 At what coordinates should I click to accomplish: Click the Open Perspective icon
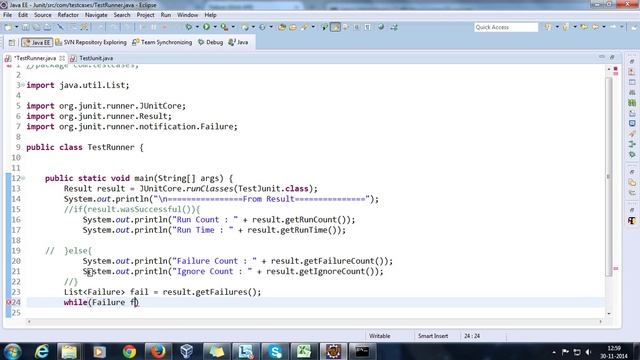point(12,42)
